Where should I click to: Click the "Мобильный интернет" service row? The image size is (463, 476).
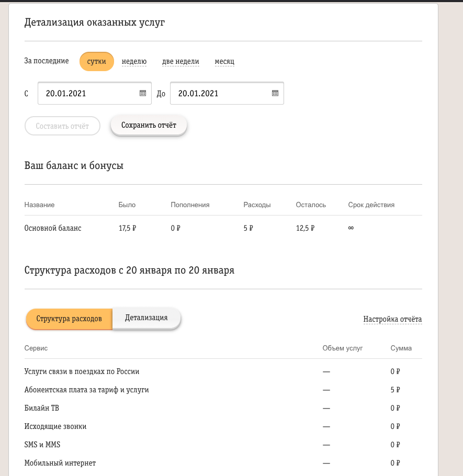tap(223, 463)
